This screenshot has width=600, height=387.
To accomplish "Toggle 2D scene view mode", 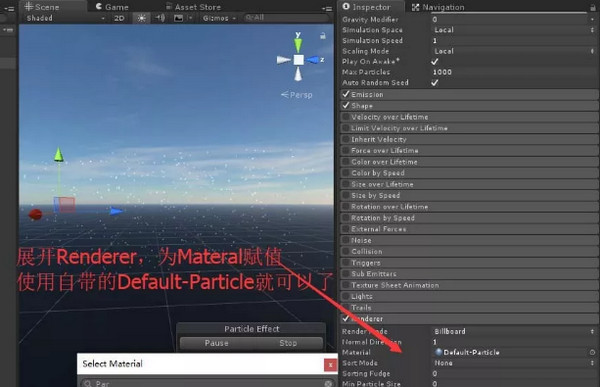I will [x=119, y=18].
